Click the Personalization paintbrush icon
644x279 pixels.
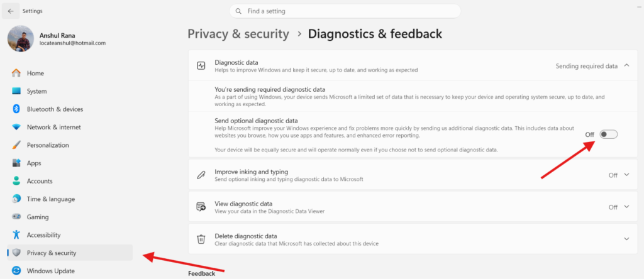coord(16,145)
